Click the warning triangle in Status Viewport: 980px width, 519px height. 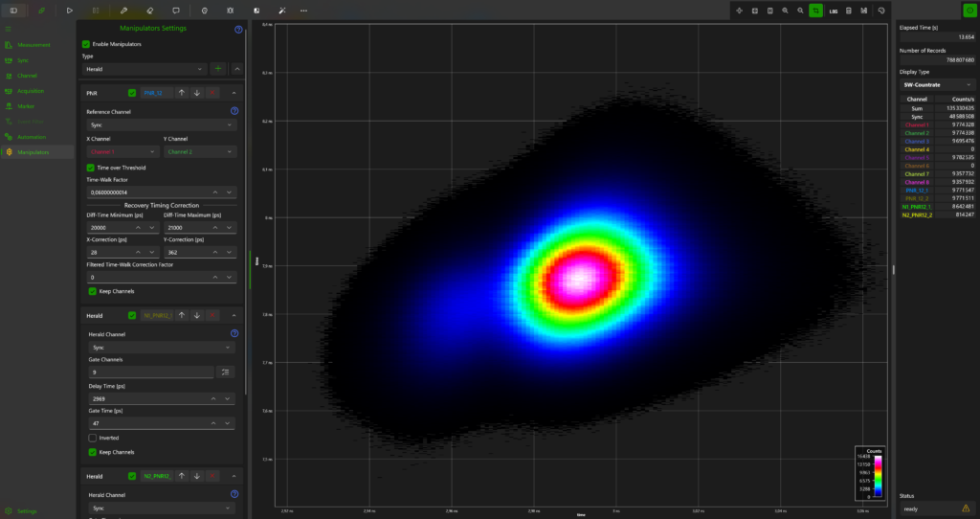coord(966,508)
